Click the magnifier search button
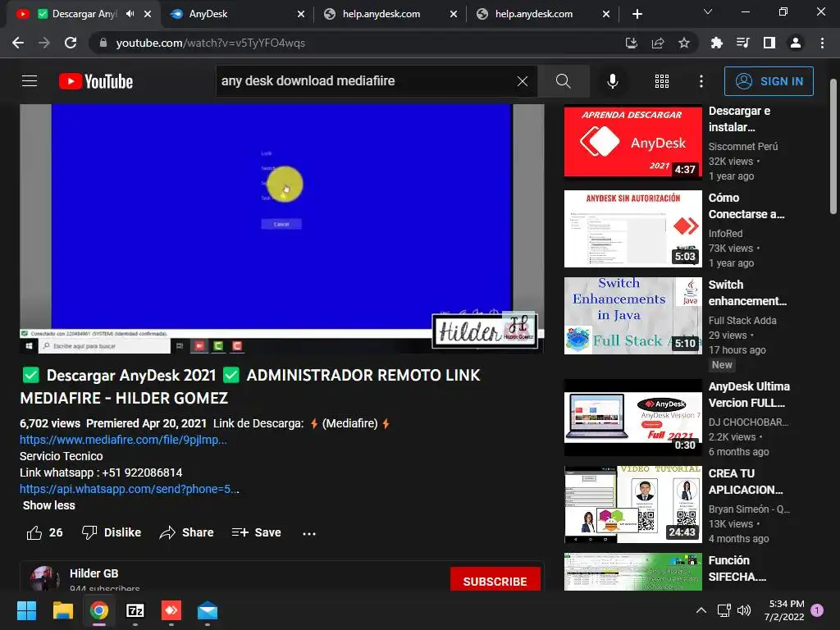This screenshot has width=840, height=630. point(563,81)
